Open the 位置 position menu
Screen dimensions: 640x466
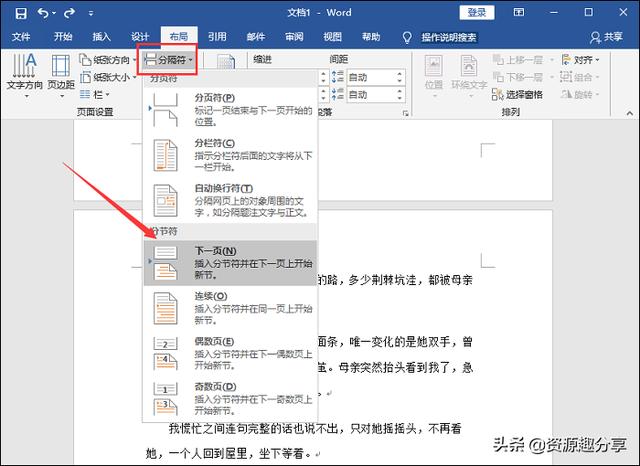tap(433, 76)
